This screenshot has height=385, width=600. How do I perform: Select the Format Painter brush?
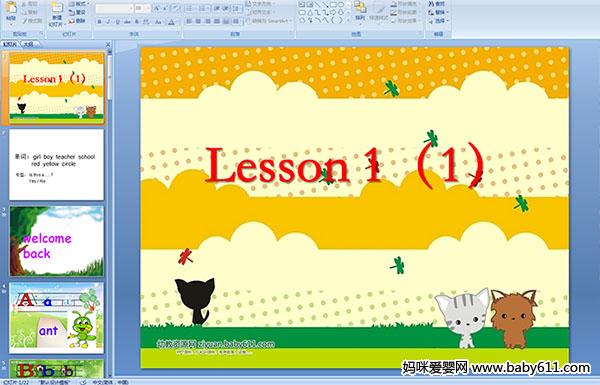point(24,21)
